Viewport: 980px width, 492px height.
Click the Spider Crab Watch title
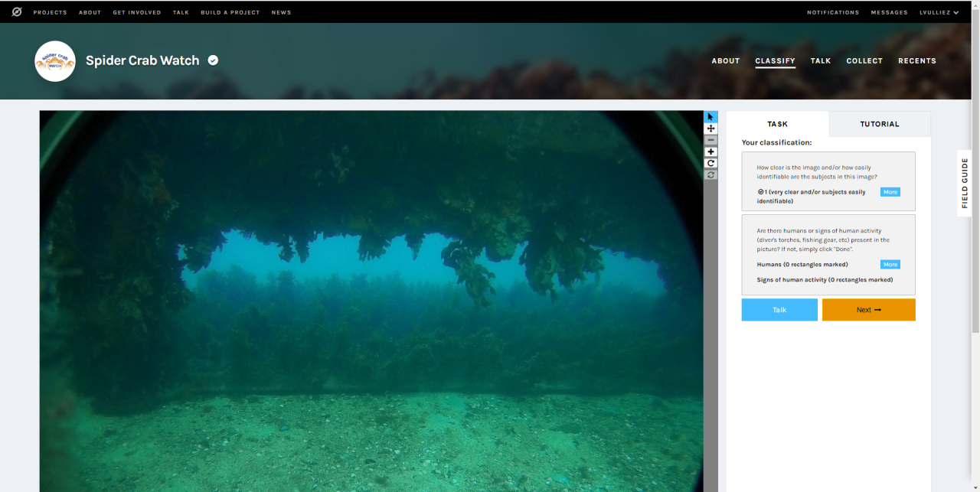(x=142, y=60)
